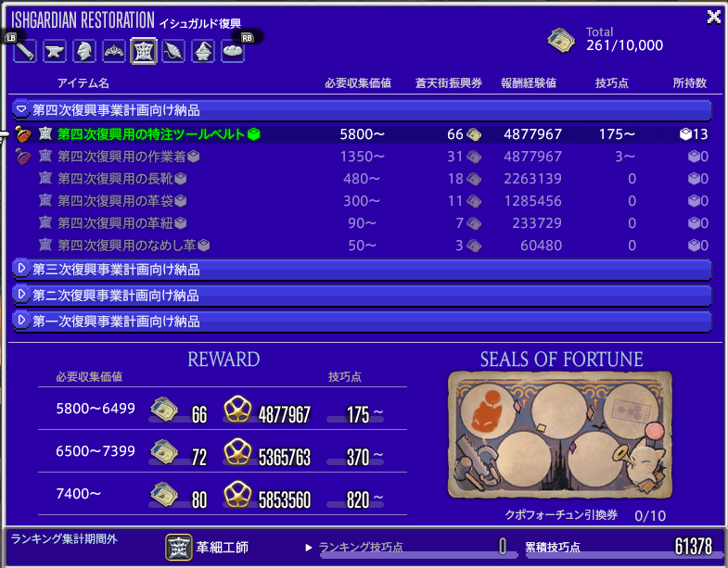
Task: Expand the 第一次復興事業計画向け納品 section
Action: point(22,321)
